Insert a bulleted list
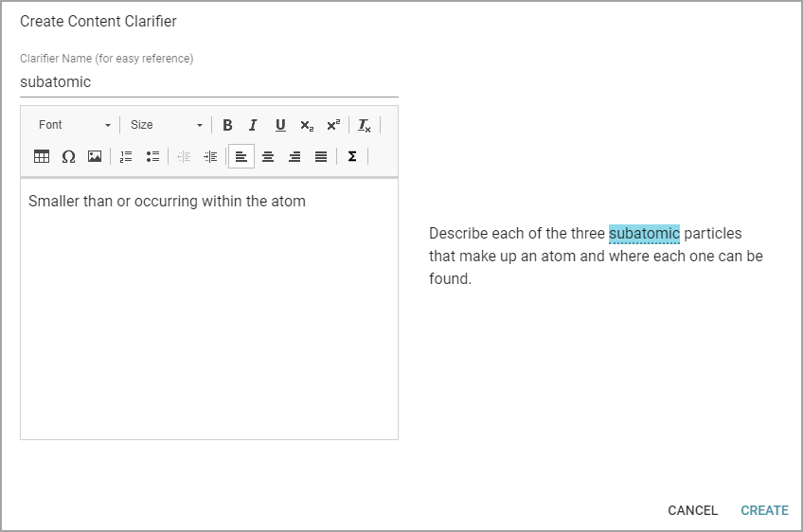 pos(152,156)
